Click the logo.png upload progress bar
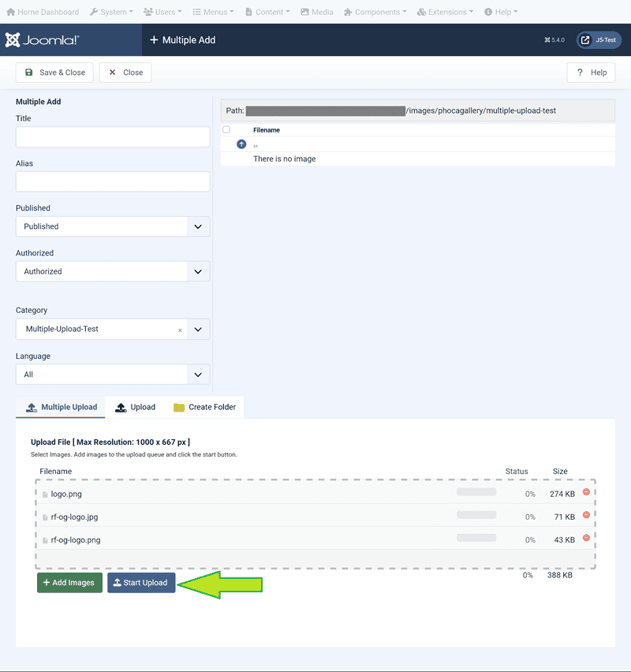 [x=476, y=492]
